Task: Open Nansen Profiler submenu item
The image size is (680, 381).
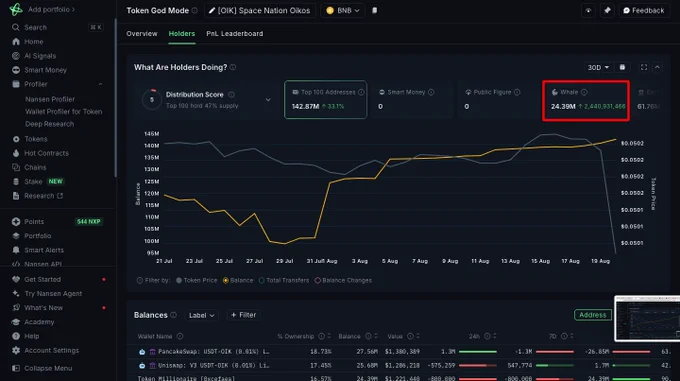Action: click(50, 99)
